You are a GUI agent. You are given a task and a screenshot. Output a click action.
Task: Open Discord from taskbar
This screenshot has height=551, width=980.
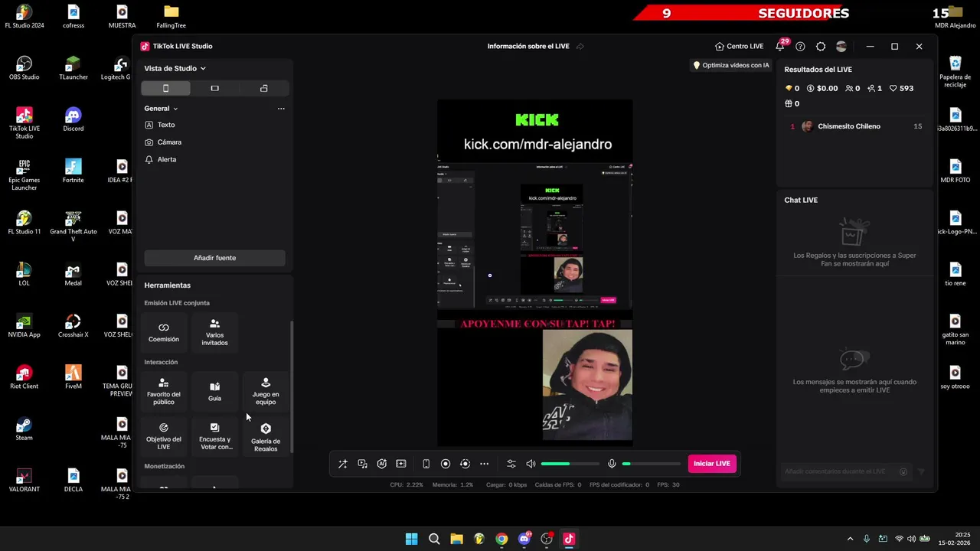pos(524,539)
